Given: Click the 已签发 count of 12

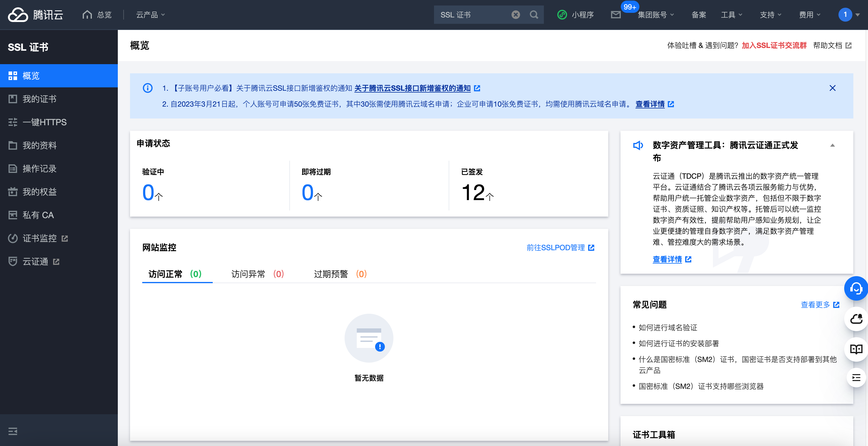Looking at the screenshot, I should [473, 193].
